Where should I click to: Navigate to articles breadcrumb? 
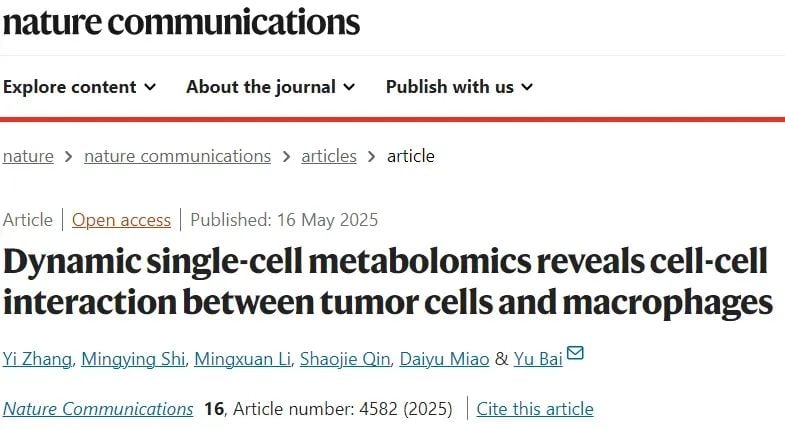click(x=329, y=156)
